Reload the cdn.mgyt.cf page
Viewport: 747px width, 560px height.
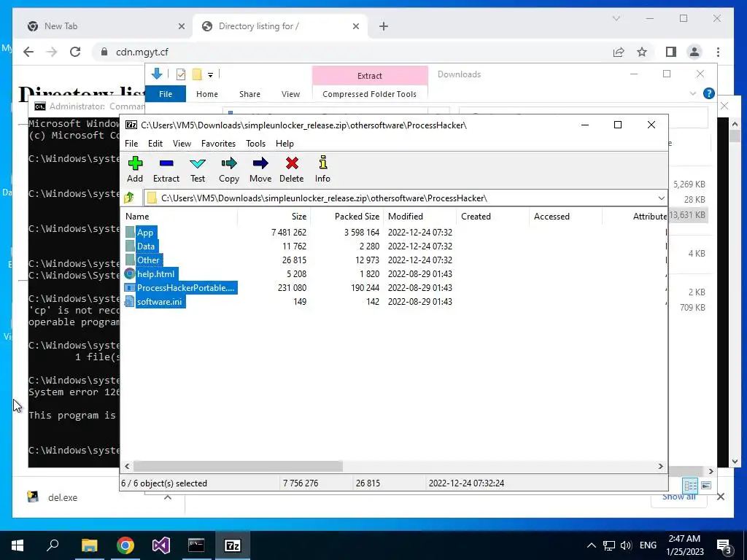(x=75, y=52)
